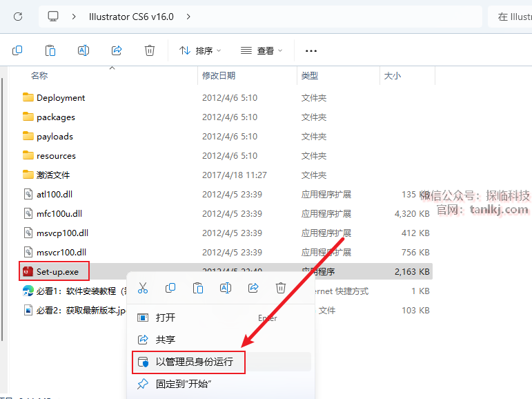The height and width of the screenshot is (399, 532).
Task: Click the toolbar Rename icon
Action: tap(83, 50)
